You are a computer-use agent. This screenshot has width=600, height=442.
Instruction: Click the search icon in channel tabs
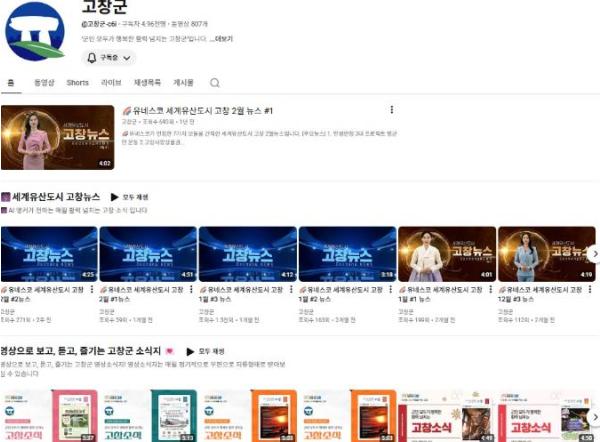(x=214, y=83)
